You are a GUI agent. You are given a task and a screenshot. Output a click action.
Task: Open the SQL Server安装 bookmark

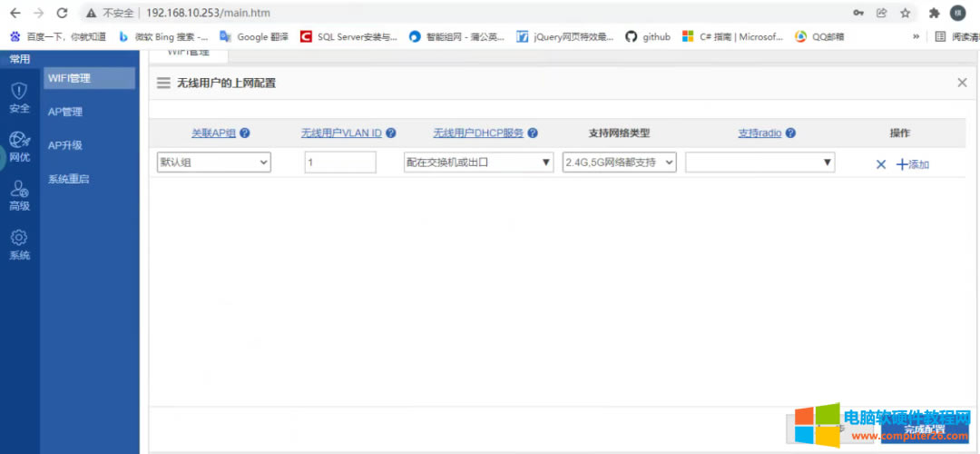coord(348,37)
